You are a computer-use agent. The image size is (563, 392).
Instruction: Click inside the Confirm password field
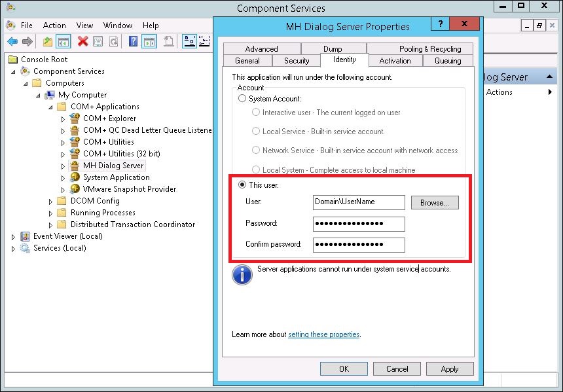click(x=358, y=244)
